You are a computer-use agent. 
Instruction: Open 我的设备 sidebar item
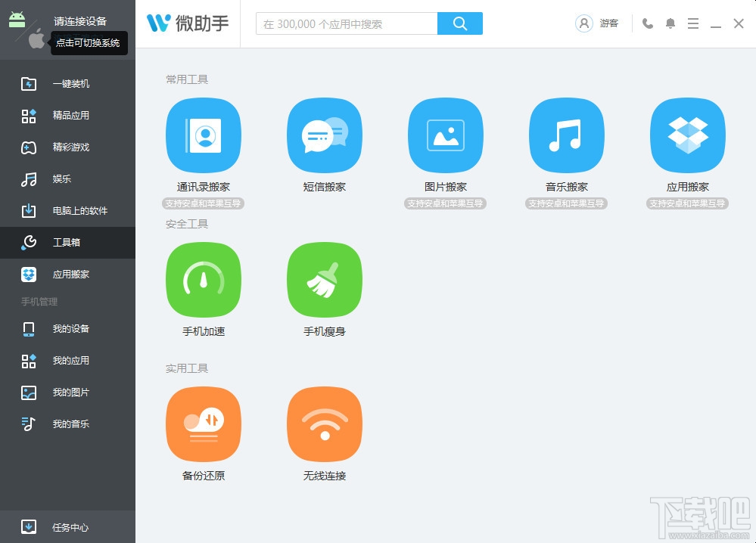(67, 329)
